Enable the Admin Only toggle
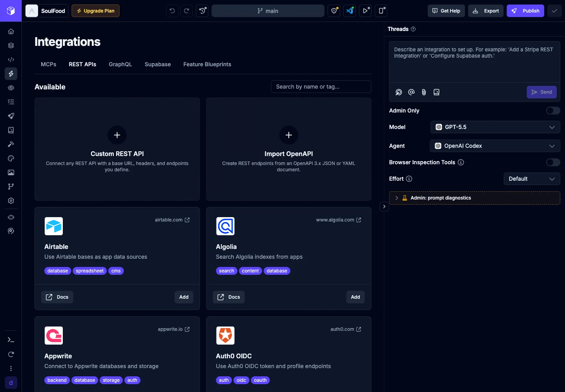Viewport: 565px width, 392px height. 553,111
